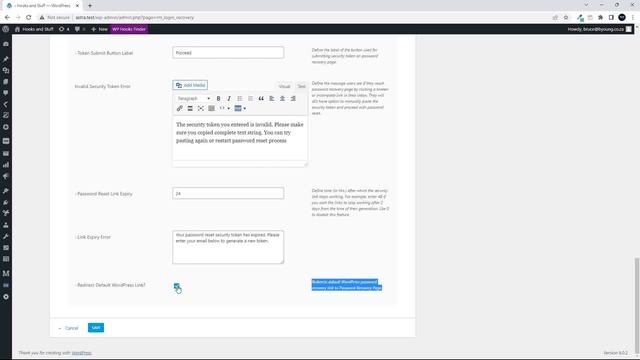Open Users from the sidebar
This screenshot has width=640, height=360.
(6, 225)
